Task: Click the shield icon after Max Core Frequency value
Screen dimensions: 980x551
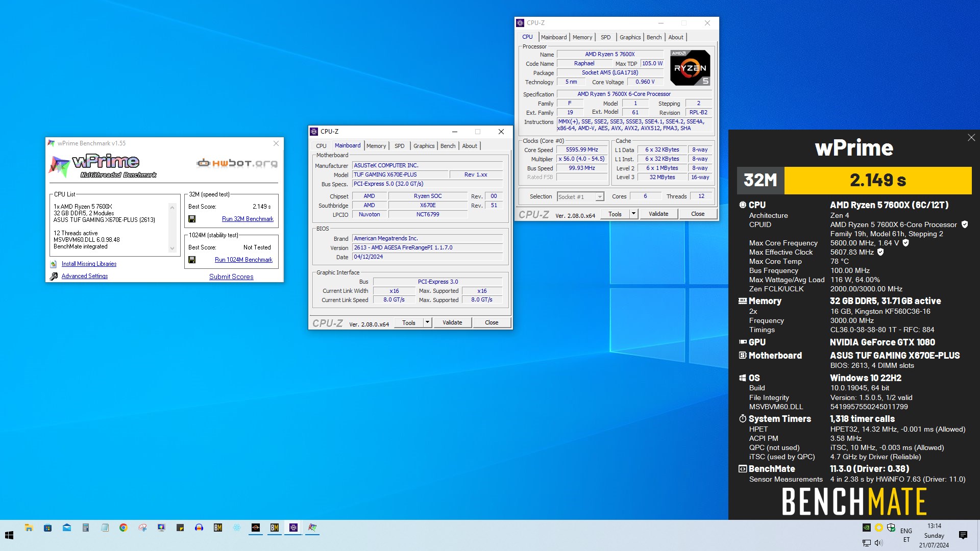Action: point(905,243)
